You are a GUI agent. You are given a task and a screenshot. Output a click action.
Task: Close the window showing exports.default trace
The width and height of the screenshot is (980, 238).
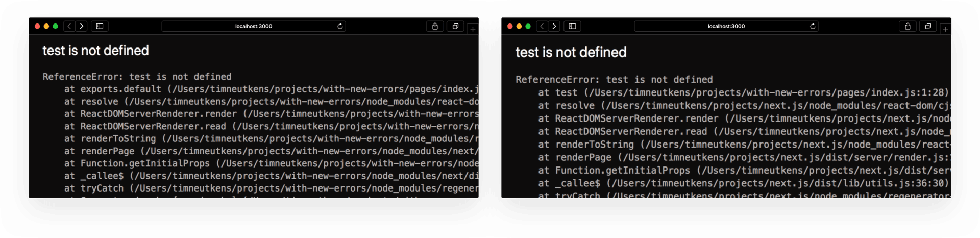(37, 26)
